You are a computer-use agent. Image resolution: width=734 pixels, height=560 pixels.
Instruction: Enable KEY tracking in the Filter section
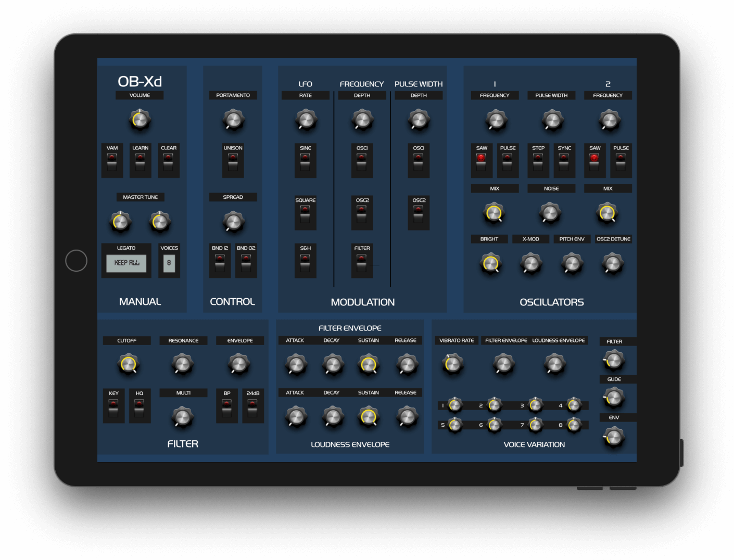113,407
